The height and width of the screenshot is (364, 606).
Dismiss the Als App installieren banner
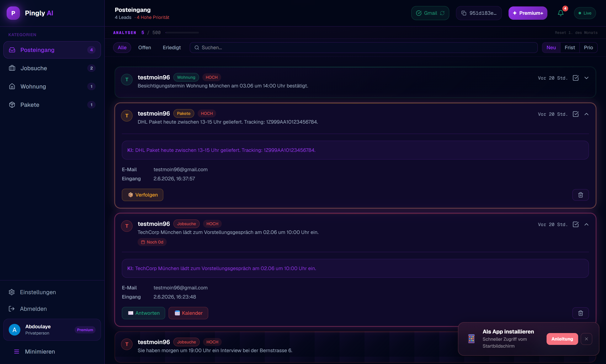586,339
